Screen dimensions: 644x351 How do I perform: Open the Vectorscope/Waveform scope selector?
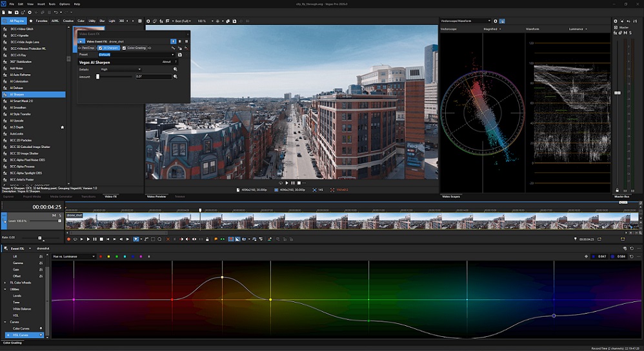click(x=465, y=21)
